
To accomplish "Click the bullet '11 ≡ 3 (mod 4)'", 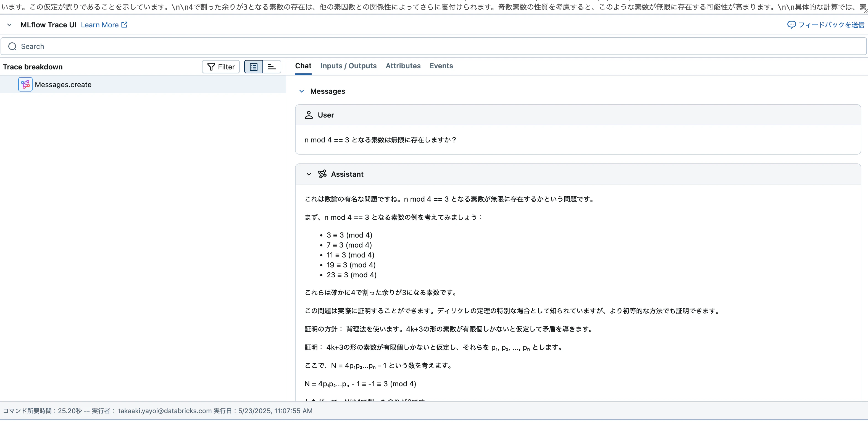I will pyautogui.click(x=351, y=255).
